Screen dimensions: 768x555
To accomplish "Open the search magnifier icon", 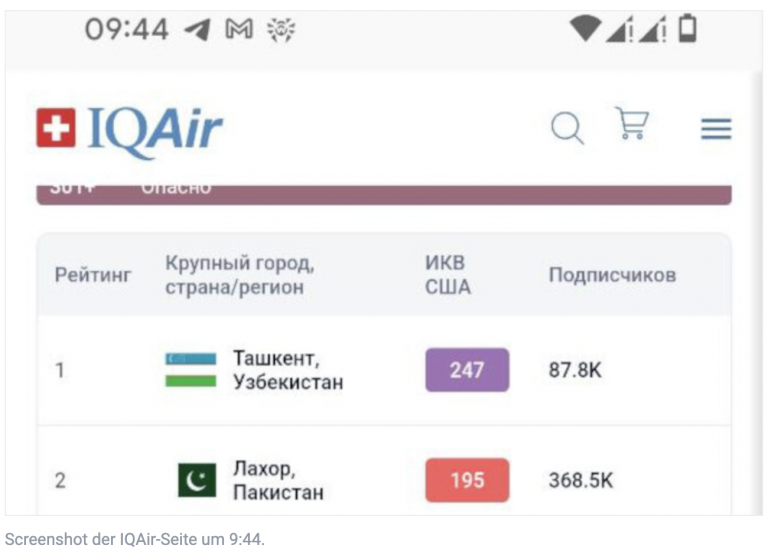I will [567, 128].
